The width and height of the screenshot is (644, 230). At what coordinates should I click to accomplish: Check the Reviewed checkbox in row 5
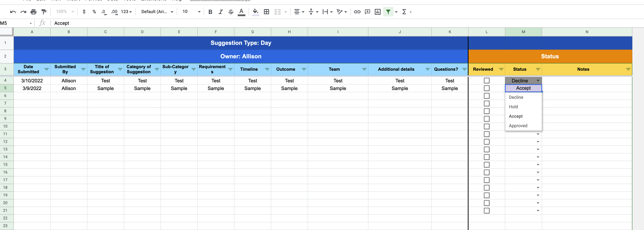(x=487, y=88)
